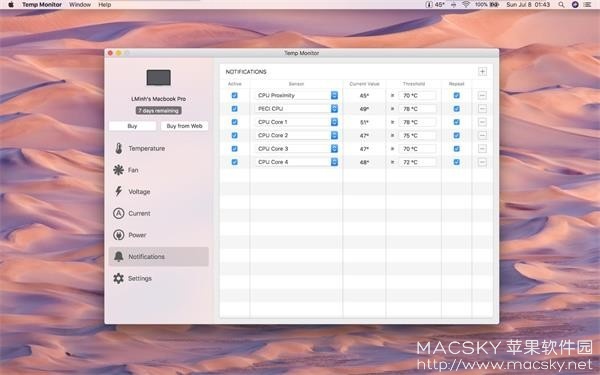
Task: Click the Buy button
Action: 132,126
